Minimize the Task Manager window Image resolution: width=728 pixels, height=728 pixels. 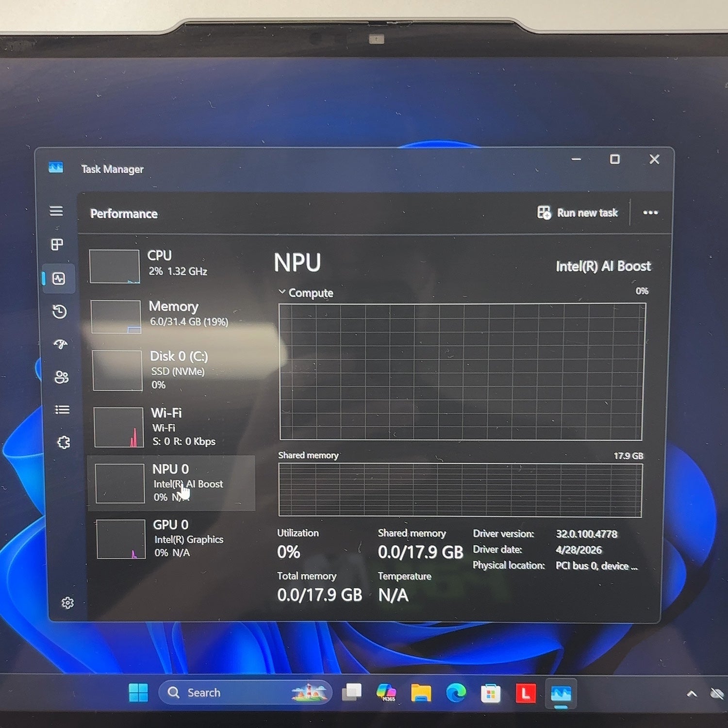pos(576,159)
